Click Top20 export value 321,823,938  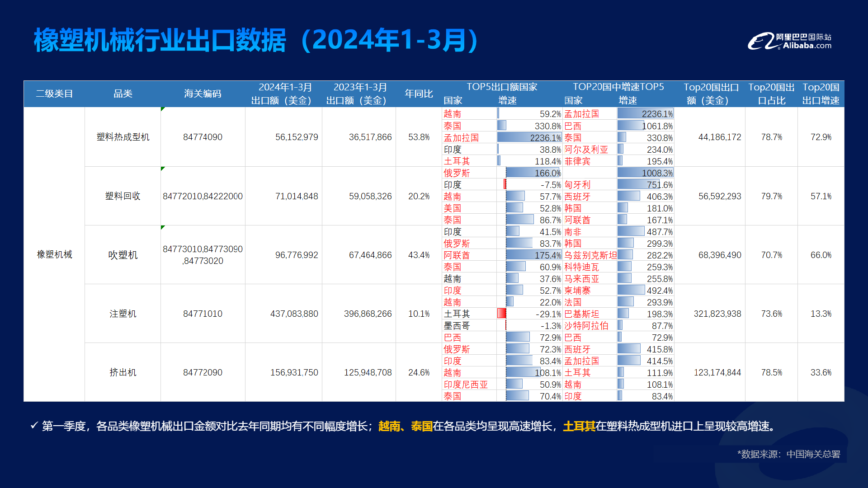[717, 314]
